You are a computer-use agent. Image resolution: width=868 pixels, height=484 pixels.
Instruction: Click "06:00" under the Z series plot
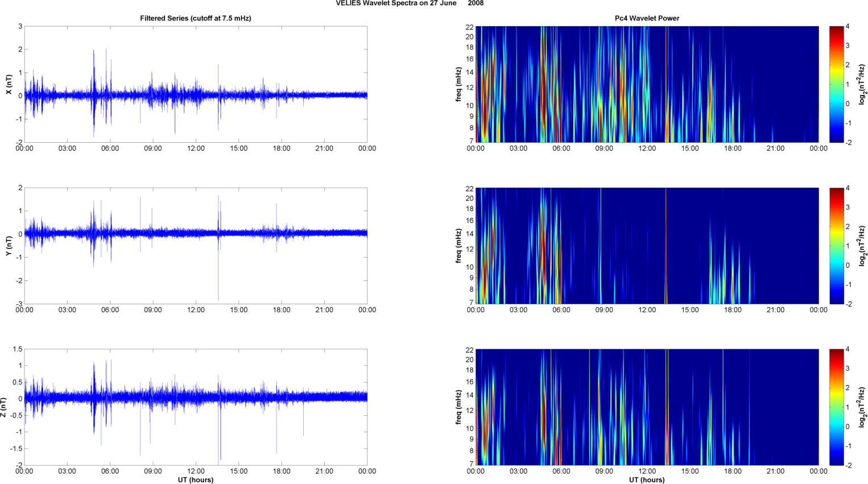[110, 471]
